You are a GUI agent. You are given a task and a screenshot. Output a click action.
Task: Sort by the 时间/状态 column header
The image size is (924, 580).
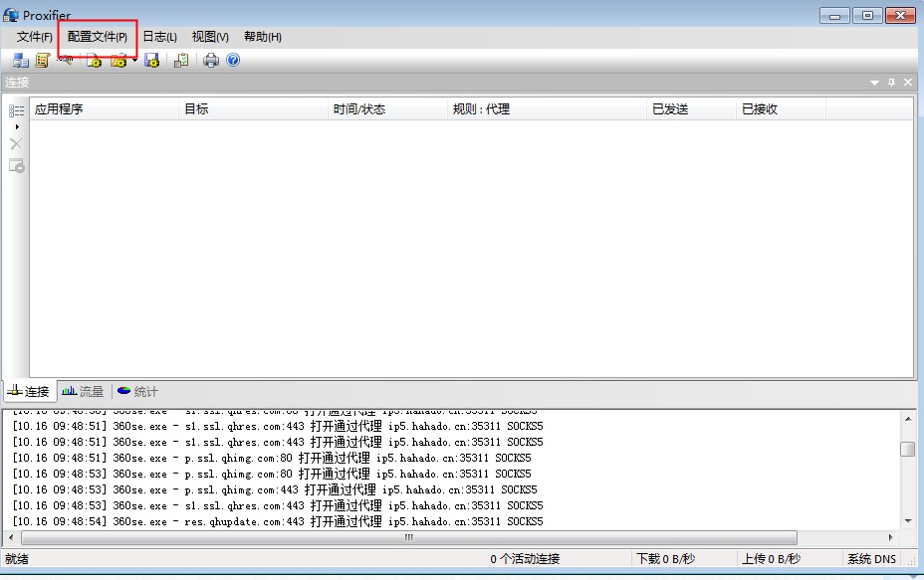387,108
